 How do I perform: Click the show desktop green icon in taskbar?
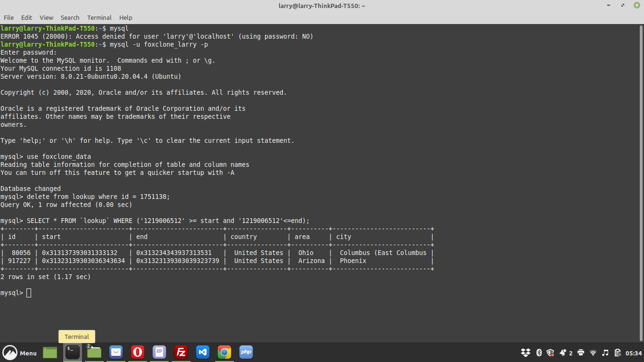(50, 353)
